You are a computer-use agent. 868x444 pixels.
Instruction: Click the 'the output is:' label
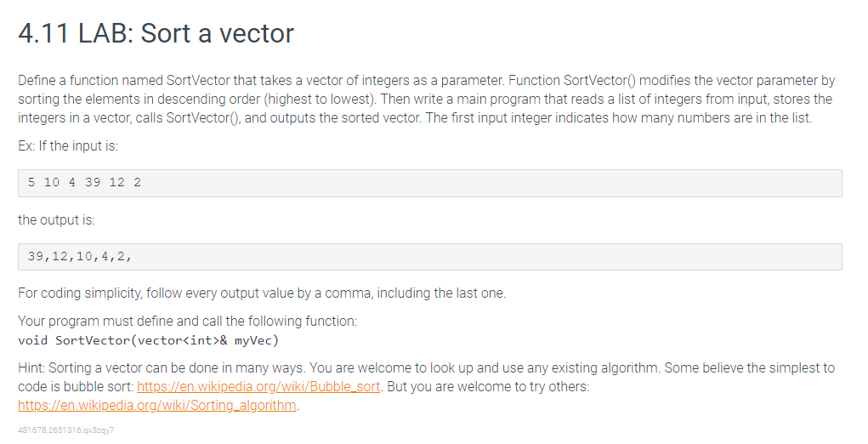[x=56, y=219]
